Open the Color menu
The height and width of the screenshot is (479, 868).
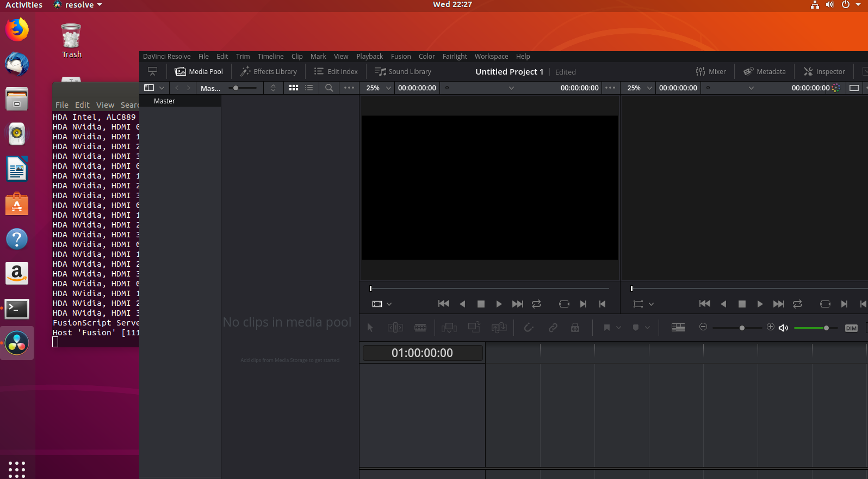[426, 56]
